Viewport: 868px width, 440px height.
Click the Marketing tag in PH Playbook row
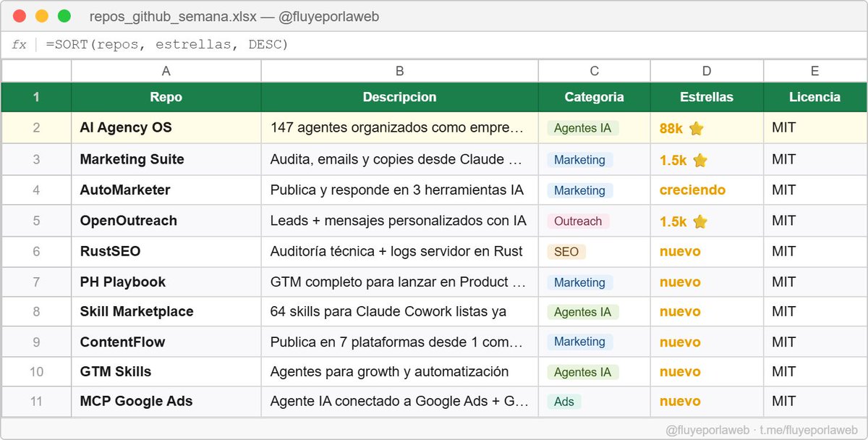tap(580, 282)
